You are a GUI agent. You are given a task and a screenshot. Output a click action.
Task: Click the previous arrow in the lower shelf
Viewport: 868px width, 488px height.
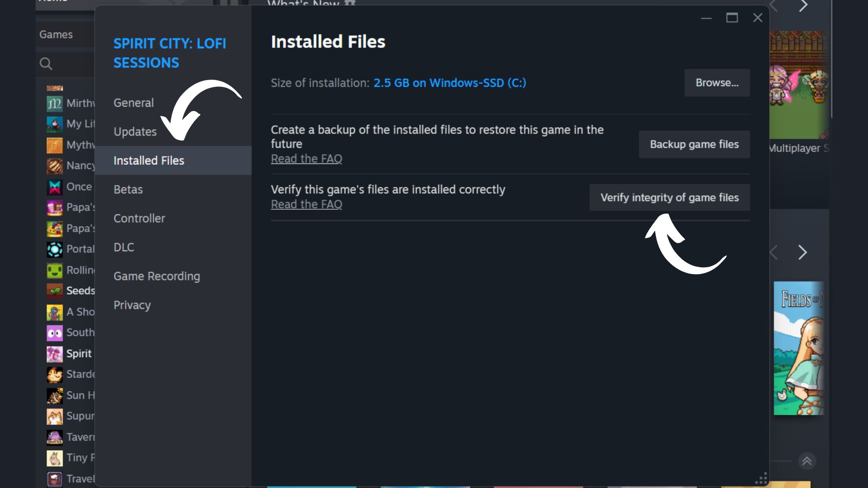pyautogui.click(x=774, y=252)
